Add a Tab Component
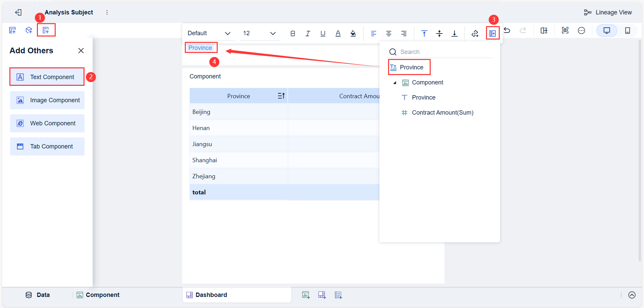 tap(47, 146)
